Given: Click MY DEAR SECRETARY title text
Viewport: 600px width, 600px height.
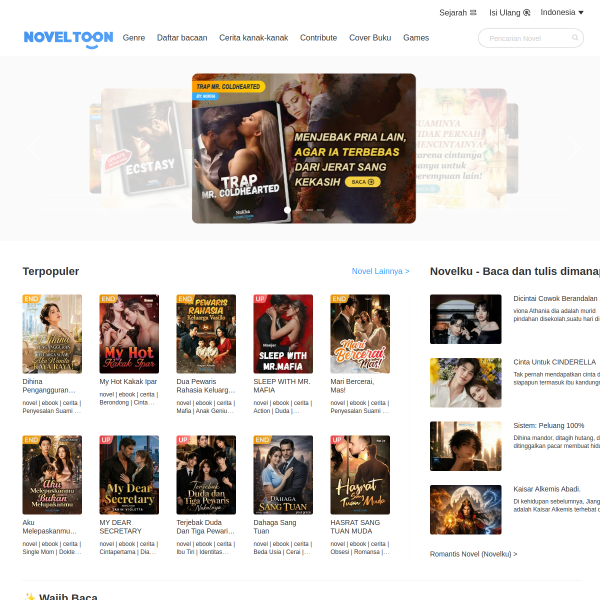Looking at the screenshot, I should 121,527.
